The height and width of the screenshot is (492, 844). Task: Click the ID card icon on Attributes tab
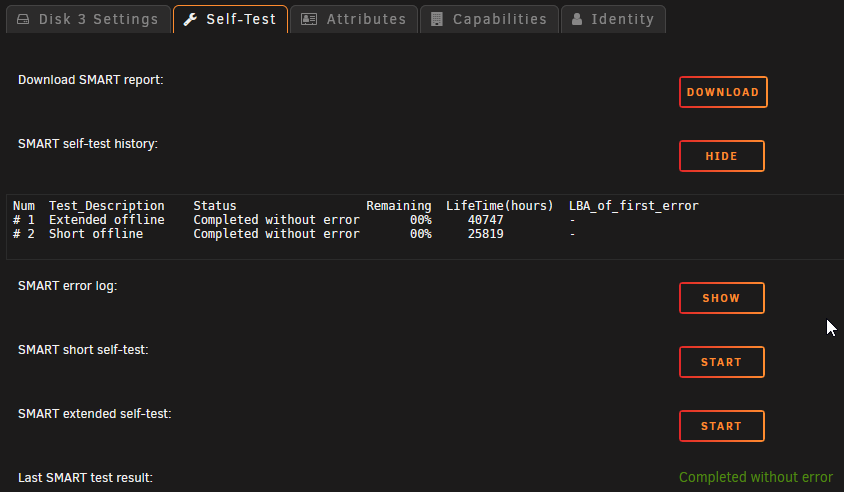[309, 19]
